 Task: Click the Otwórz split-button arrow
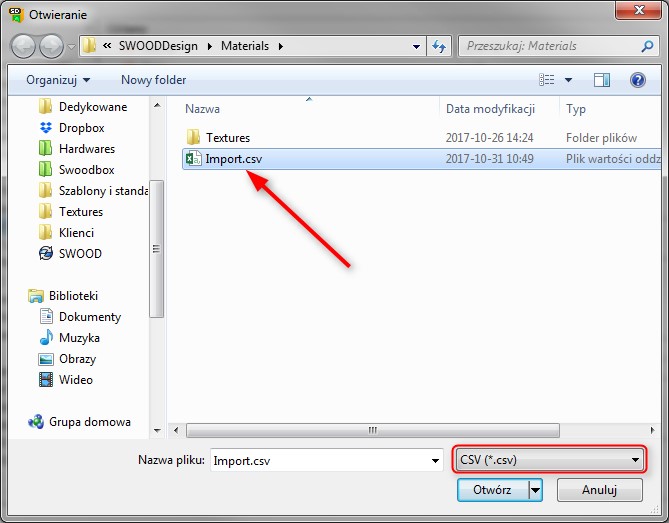tap(535, 490)
